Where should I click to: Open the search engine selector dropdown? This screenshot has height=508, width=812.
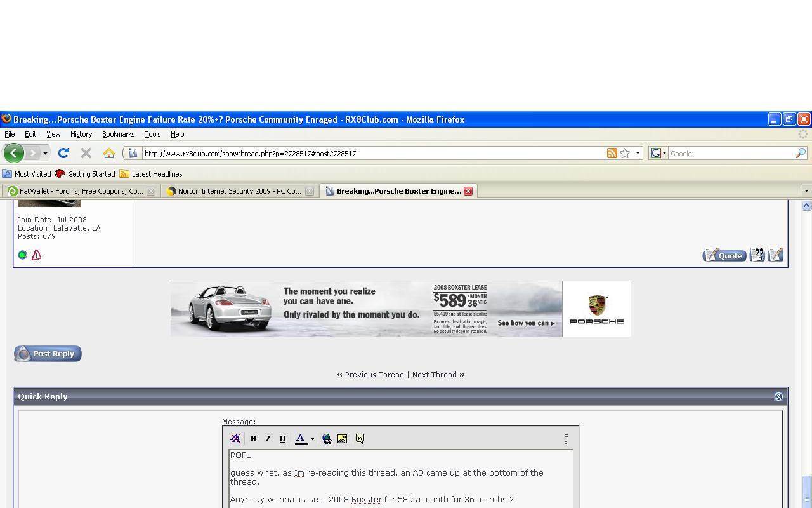(658, 153)
